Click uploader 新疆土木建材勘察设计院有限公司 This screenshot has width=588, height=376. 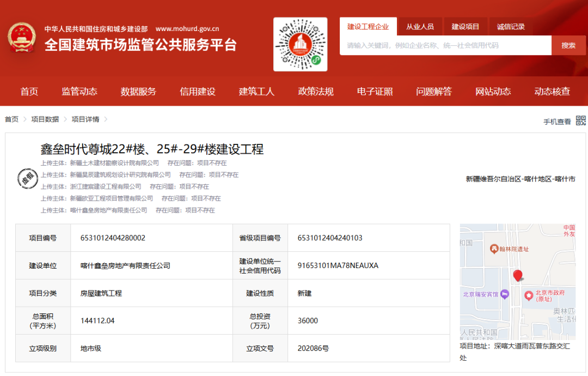click(x=114, y=163)
